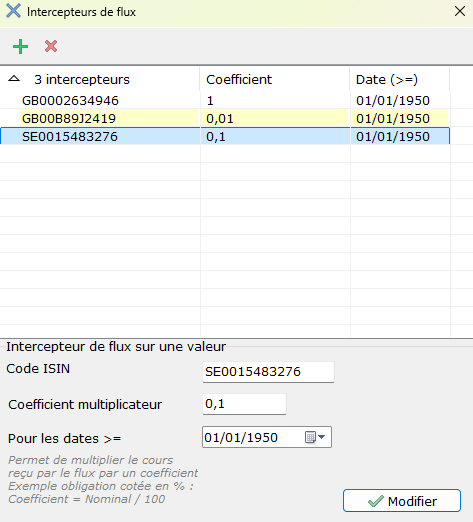This screenshot has width=473, height=522.
Task: Open the calendar dropdown for date
Action: [x=315, y=437]
